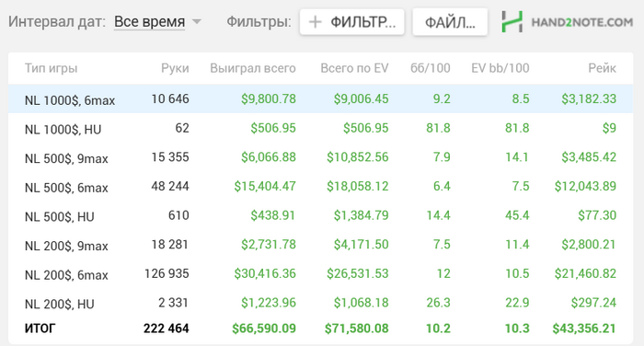Screen dimensions: 644x346
Task: Open the date interval dropdown arrow
Action: point(197,21)
